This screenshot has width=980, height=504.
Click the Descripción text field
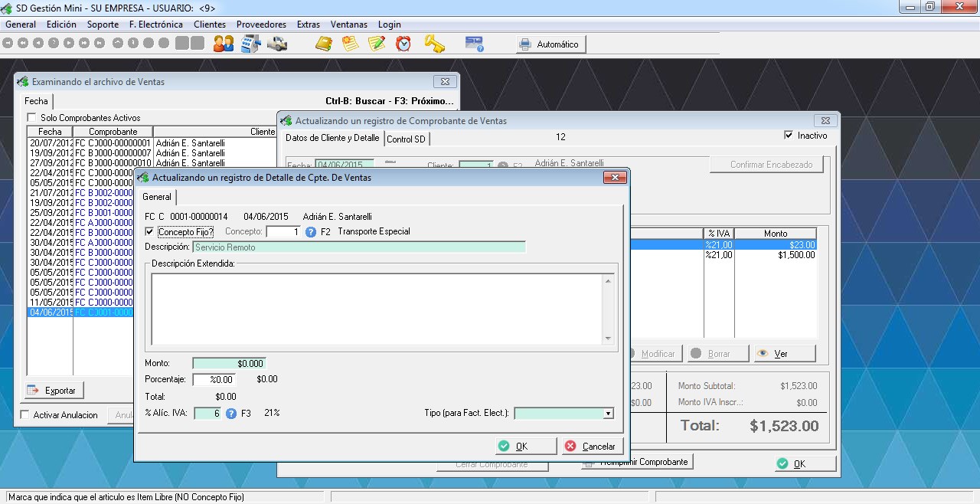358,247
